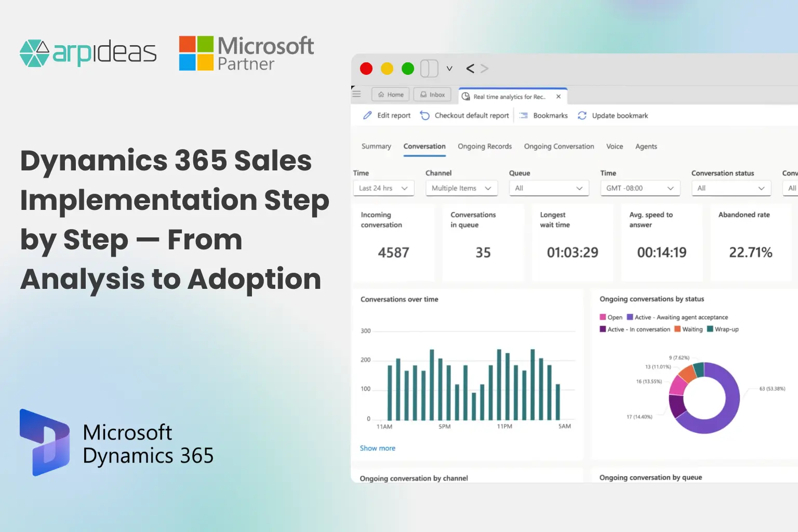Screen dimensions: 798x532
Task: Click the Checkout default report revert icon
Action: pyautogui.click(x=425, y=115)
